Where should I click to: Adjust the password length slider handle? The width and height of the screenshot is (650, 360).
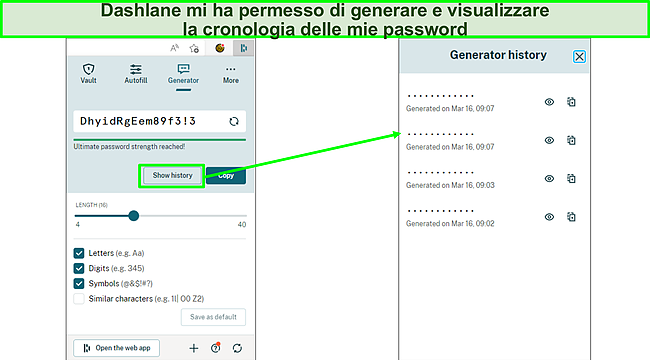[x=133, y=216]
